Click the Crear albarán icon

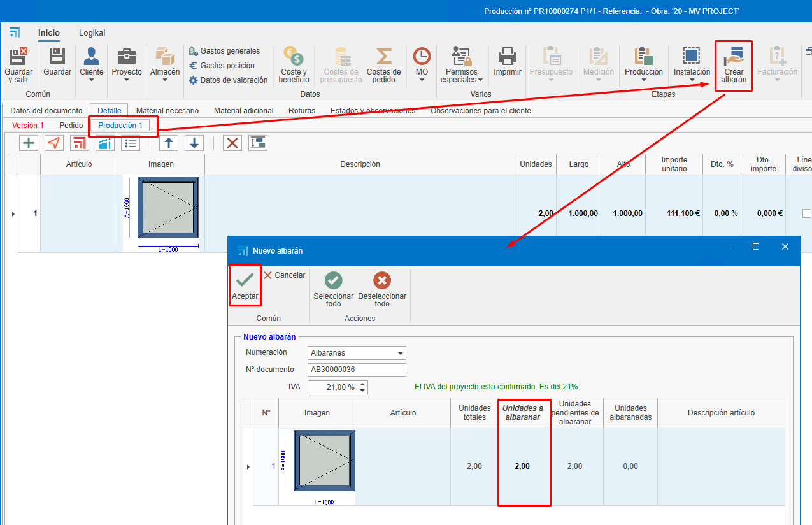pos(734,56)
